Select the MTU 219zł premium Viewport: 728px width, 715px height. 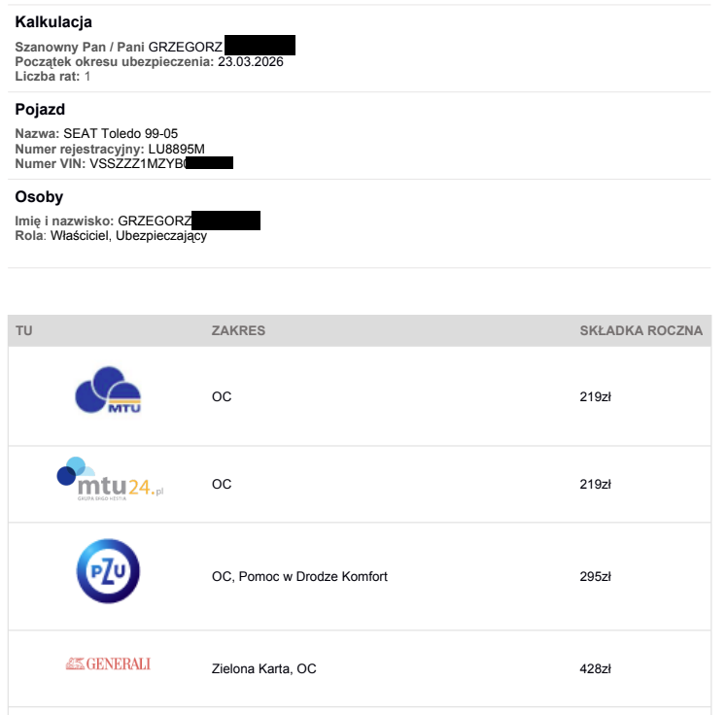[595, 397]
